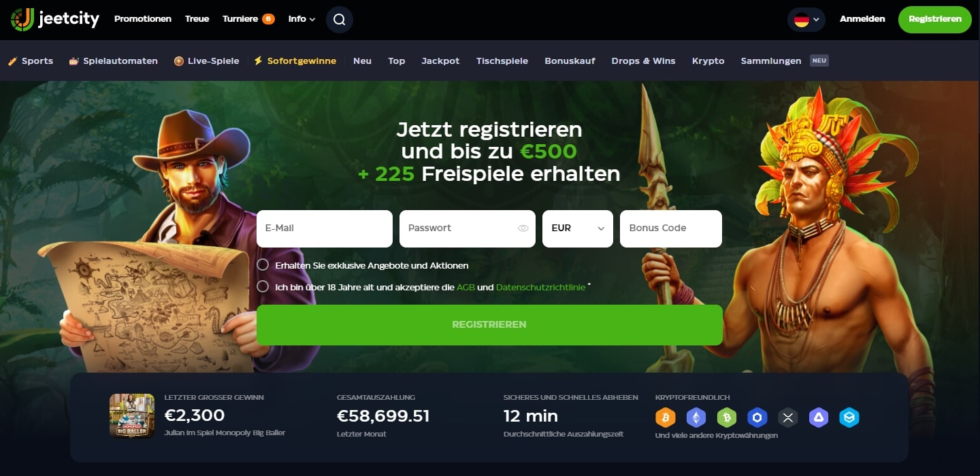The image size is (980, 476).
Task: Toggle password visibility eye icon
Action: [x=523, y=228]
